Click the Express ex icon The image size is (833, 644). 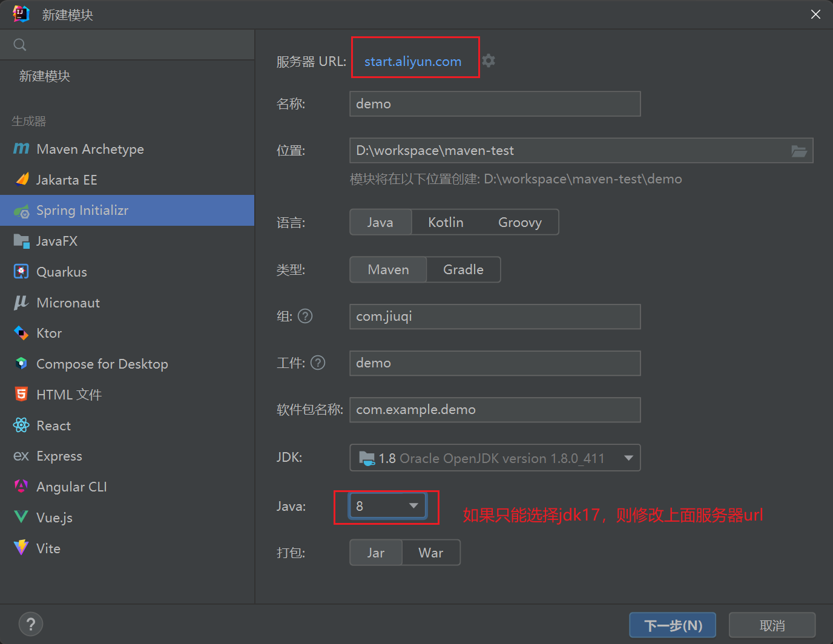click(x=21, y=456)
